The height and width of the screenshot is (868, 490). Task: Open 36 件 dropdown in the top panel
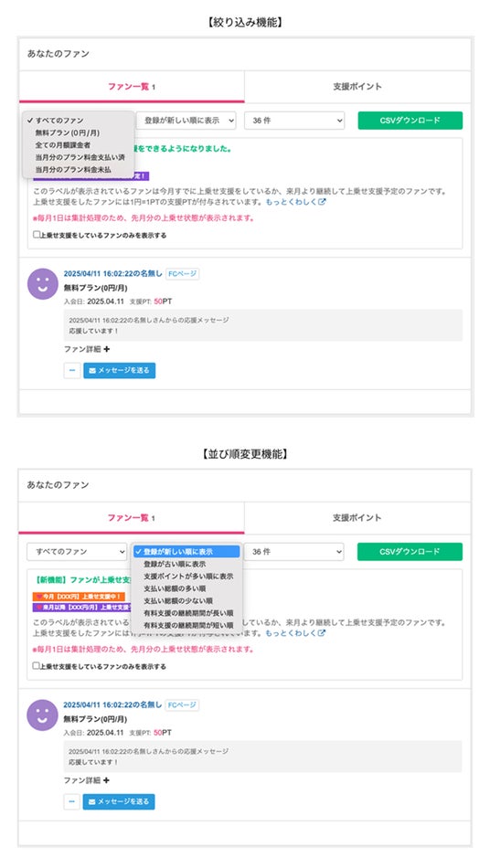294,121
